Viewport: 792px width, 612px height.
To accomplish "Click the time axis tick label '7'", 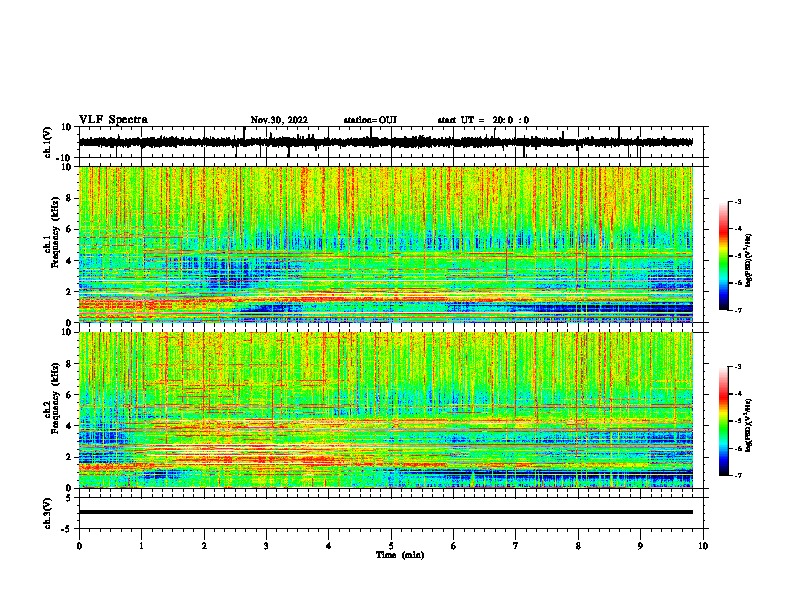I will point(516,546).
